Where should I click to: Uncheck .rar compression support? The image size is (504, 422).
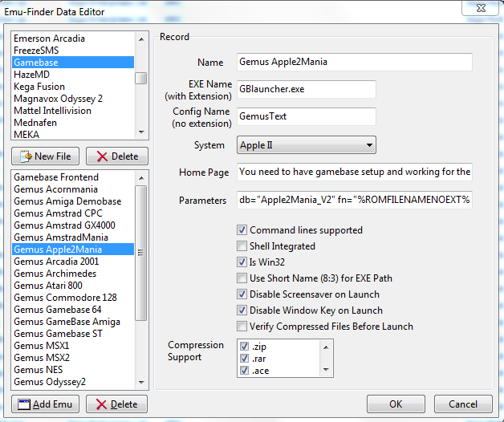[244, 359]
